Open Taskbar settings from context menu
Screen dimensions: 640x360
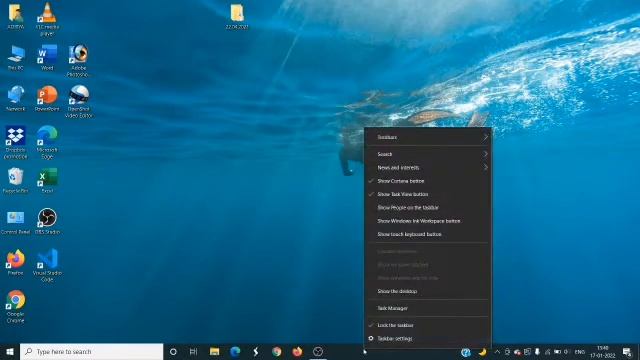pos(428,338)
